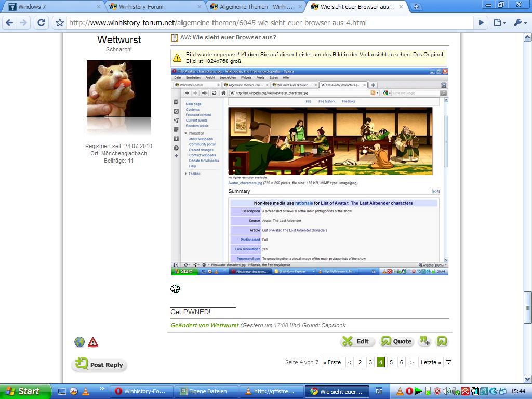Image resolution: width=532 pixels, height=399 pixels.
Task: Click the Wettwurst hamster avatar image
Action: [118, 89]
